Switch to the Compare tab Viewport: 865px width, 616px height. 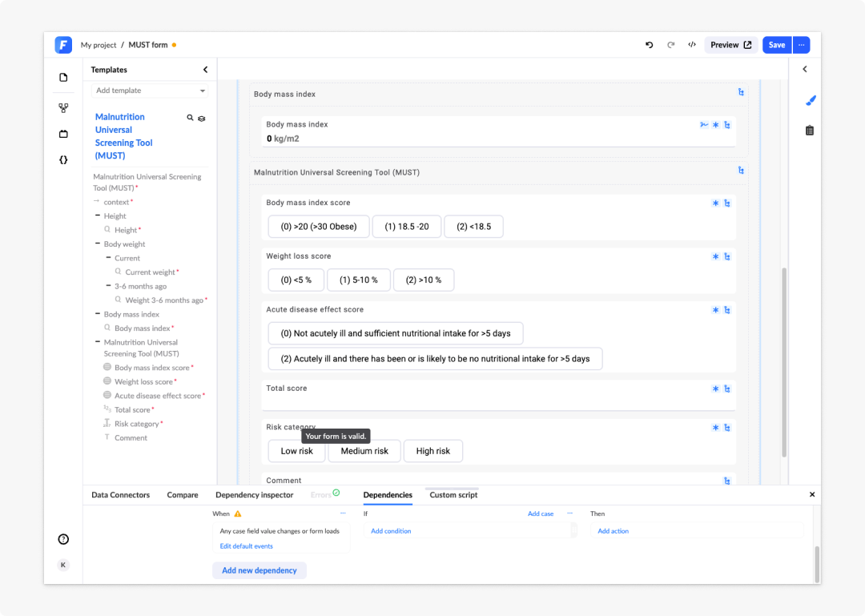(x=183, y=495)
